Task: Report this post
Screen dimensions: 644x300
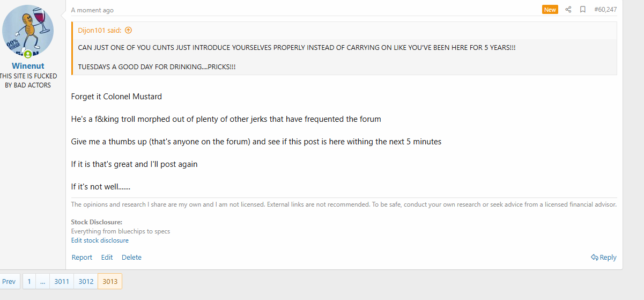Action: point(82,258)
